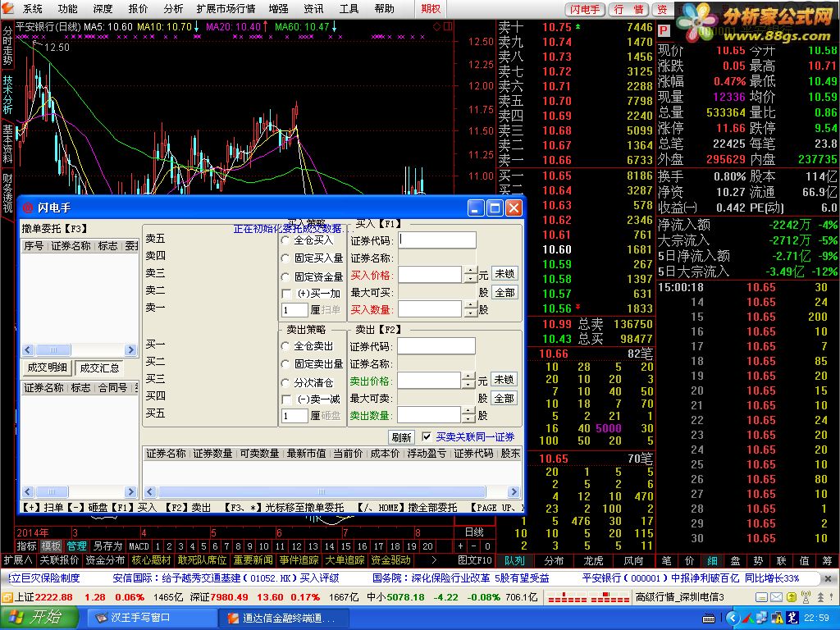Select the 龙虎 tab
Viewport: 840px width, 630px height.
593,561
